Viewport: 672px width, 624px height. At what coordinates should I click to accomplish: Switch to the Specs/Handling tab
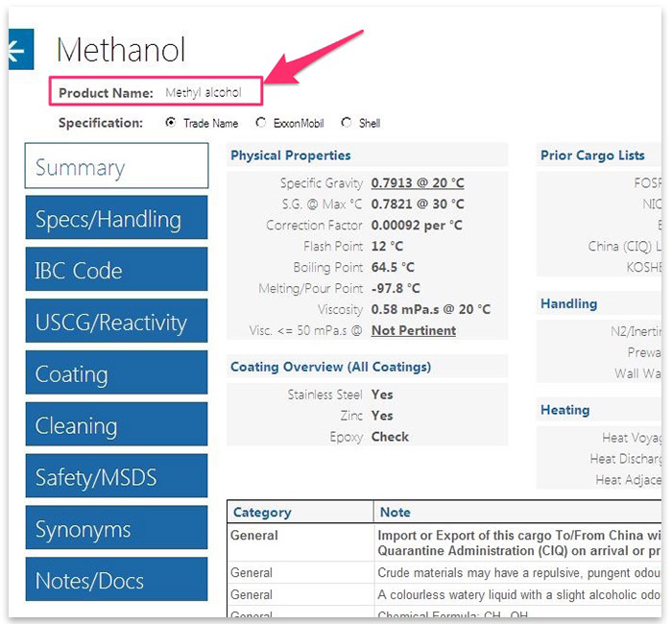(116, 218)
